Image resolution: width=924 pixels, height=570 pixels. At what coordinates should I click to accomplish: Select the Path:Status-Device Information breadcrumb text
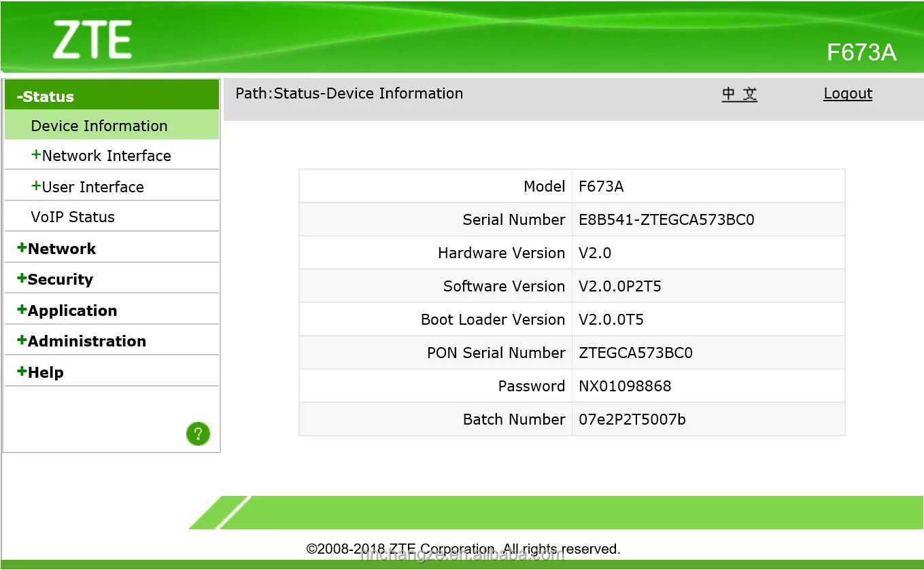click(x=349, y=94)
